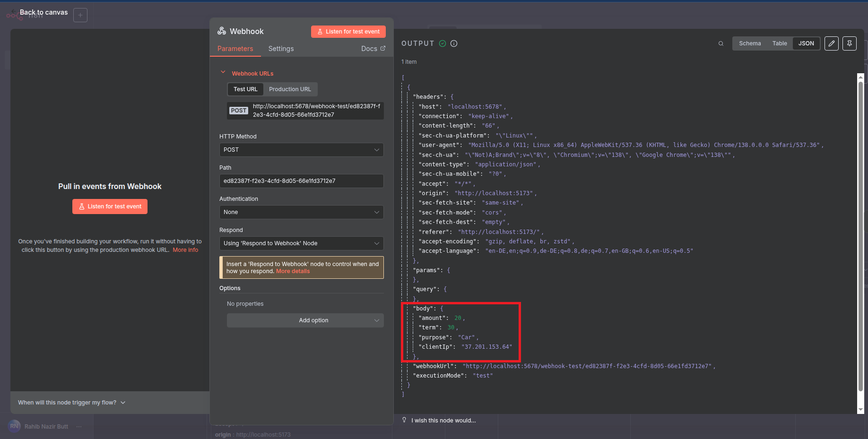Open the HTTP Method dropdown
The width and height of the screenshot is (868, 439).
click(x=301, y=150)
